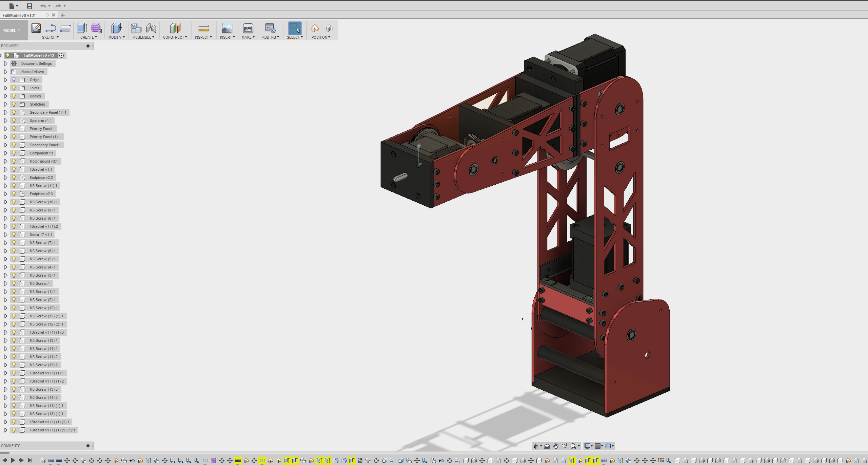868x465 pixels.
Task: Toggle Uperarm v1:1 light bulb visibility
Action: click(x=14, y=120)
